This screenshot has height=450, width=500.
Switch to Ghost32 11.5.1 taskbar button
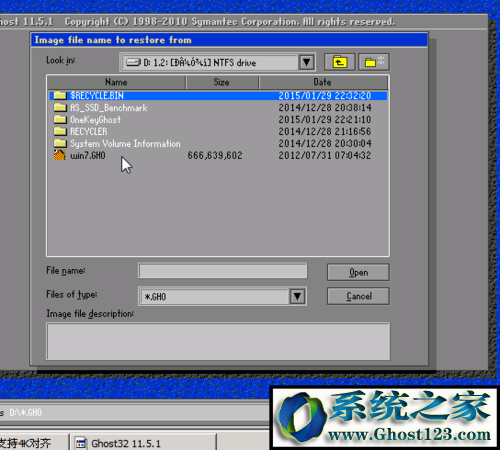click(143, 443)
